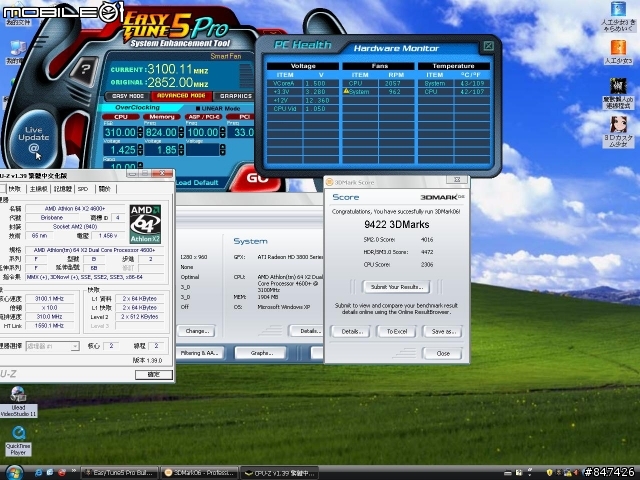640x480 pixels.
Task: Open Ulead VideoStudio 11 desktop icon
Action: coord(18,401)
